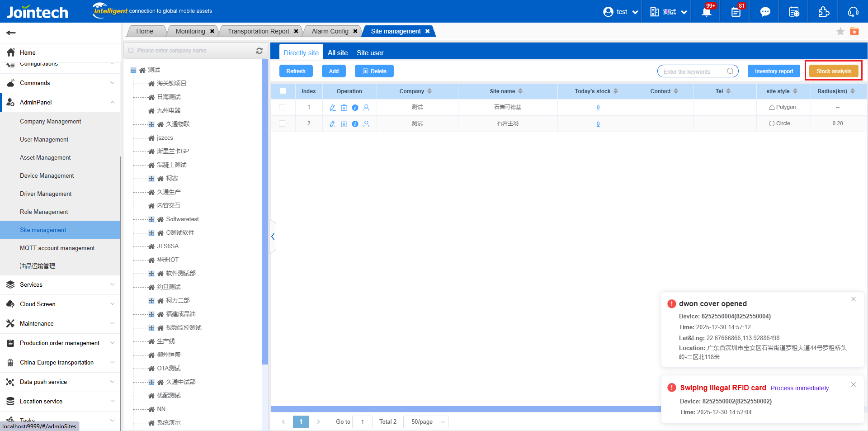Expand the Softwaretest tree node
The width and height of the screenshot is (868, 431).
point(151,219)
